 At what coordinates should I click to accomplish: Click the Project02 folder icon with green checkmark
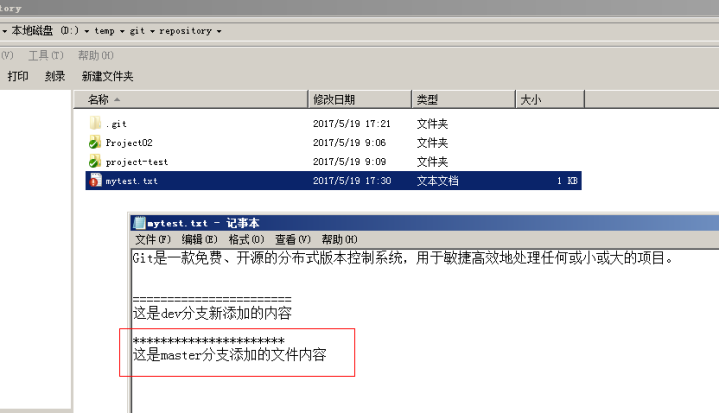[95, 142]
